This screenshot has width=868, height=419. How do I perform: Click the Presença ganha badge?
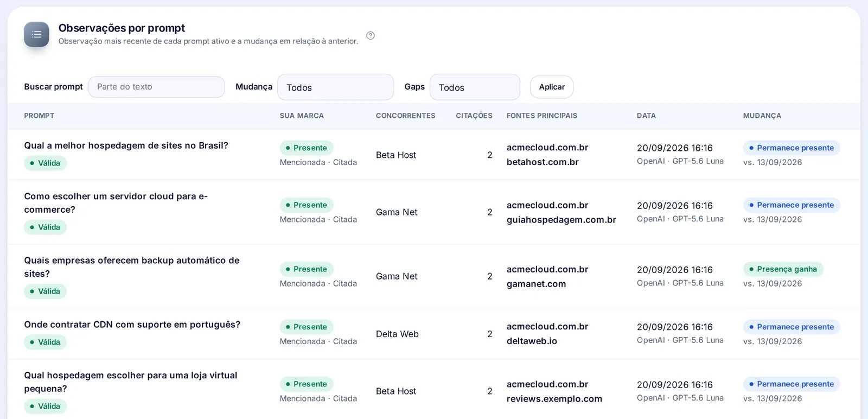[783, 269]
